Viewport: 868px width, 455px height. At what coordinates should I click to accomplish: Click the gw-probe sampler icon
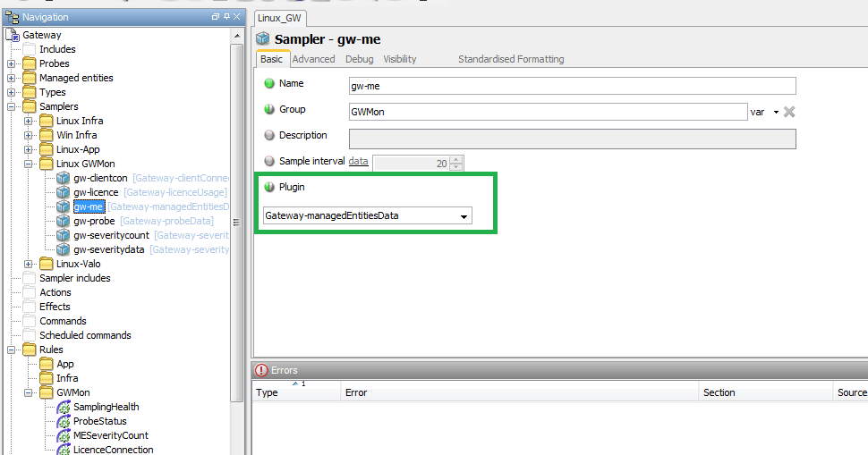[64, 221]
